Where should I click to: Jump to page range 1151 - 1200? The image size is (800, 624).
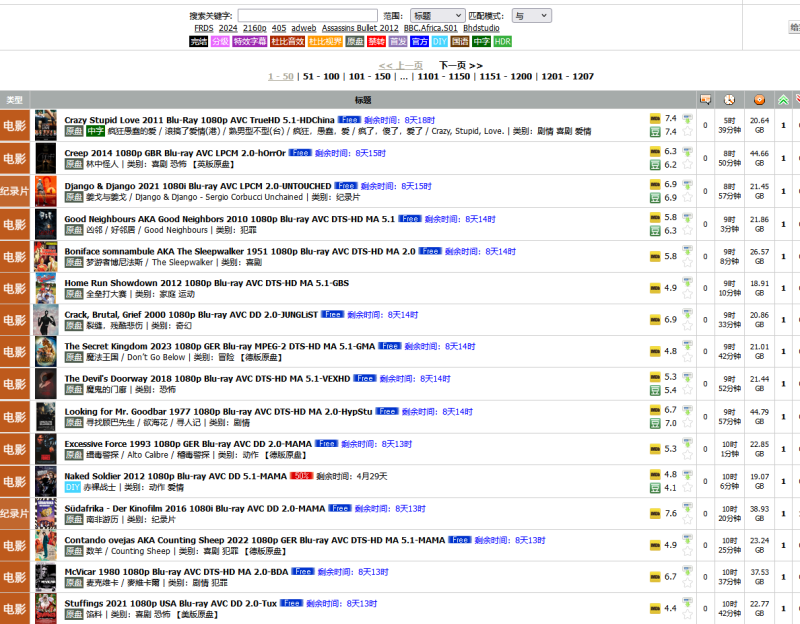coord(506,77)
